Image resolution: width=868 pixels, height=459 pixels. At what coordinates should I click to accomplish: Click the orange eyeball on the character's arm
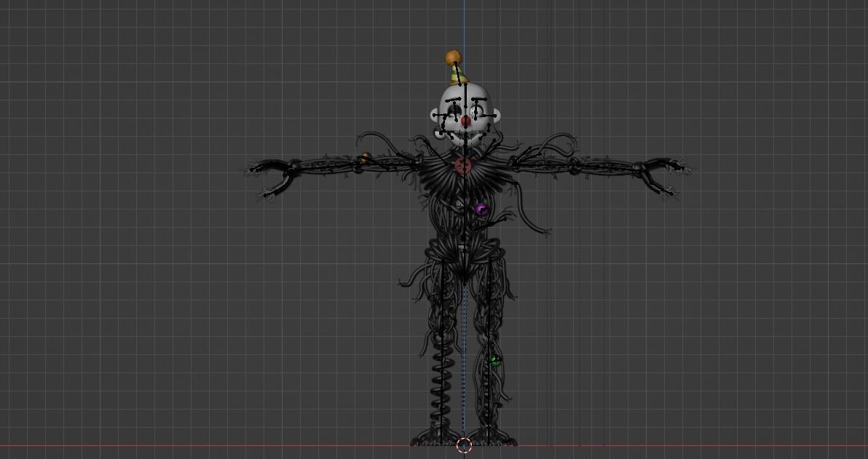tap(365, 158)
